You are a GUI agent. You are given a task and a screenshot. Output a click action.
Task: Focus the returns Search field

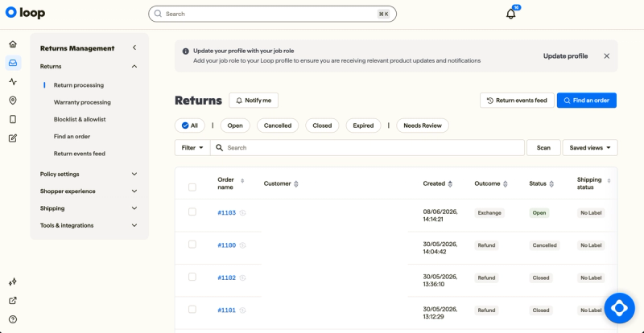click(368, 148)
